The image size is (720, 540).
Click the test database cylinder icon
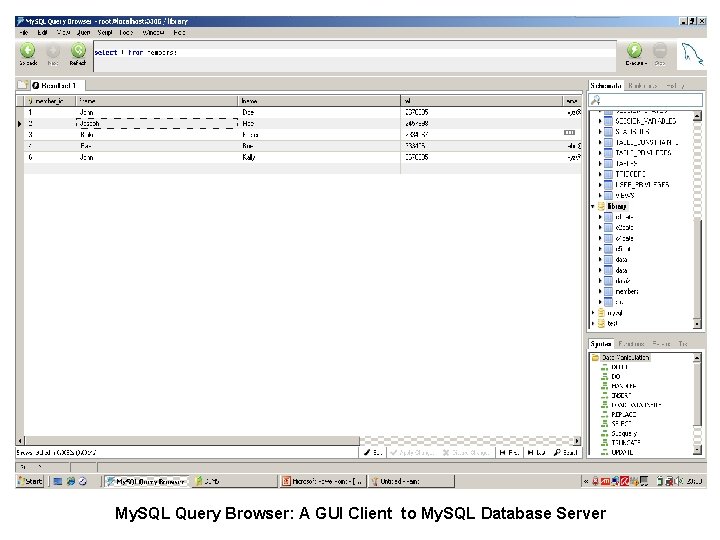[601, 323]
